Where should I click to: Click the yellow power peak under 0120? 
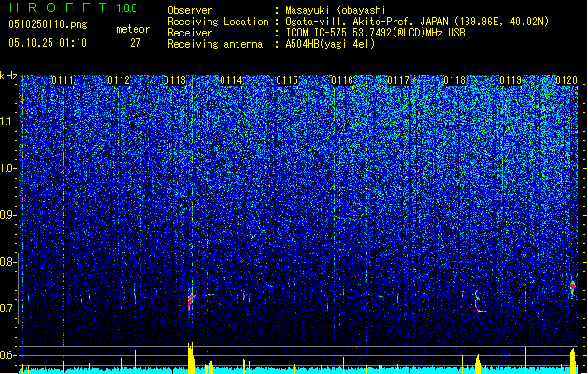point(573,361)
